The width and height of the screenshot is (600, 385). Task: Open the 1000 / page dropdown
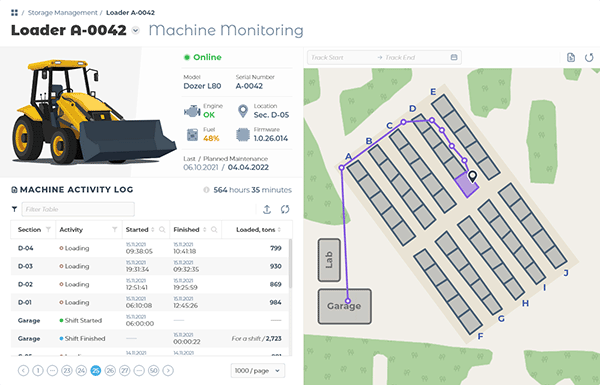point(258,370)
